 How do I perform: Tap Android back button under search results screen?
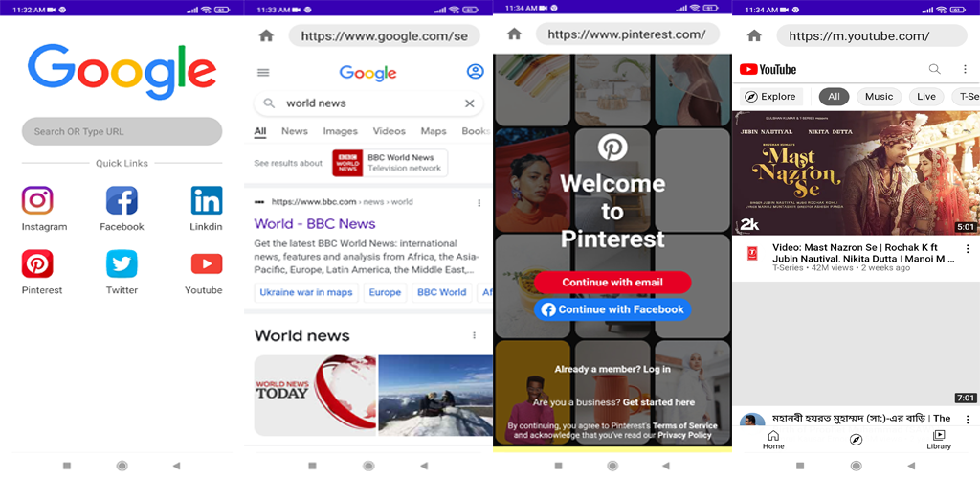coord(424,466)
